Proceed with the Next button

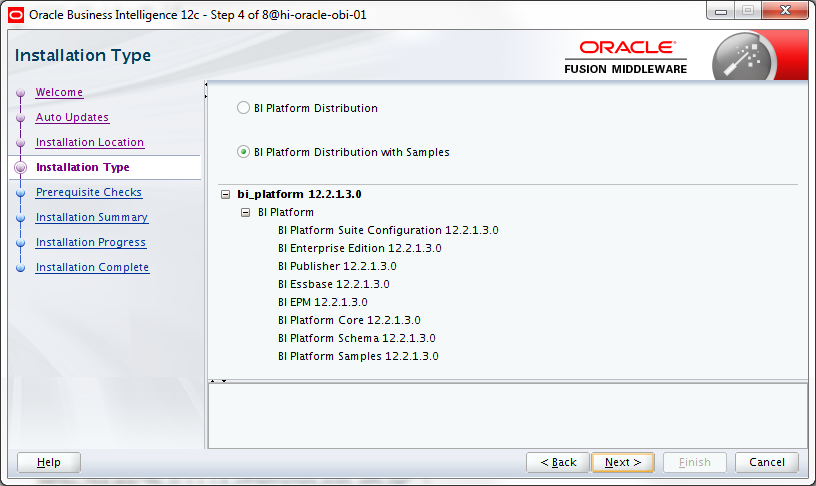click(x=623, y=462)
